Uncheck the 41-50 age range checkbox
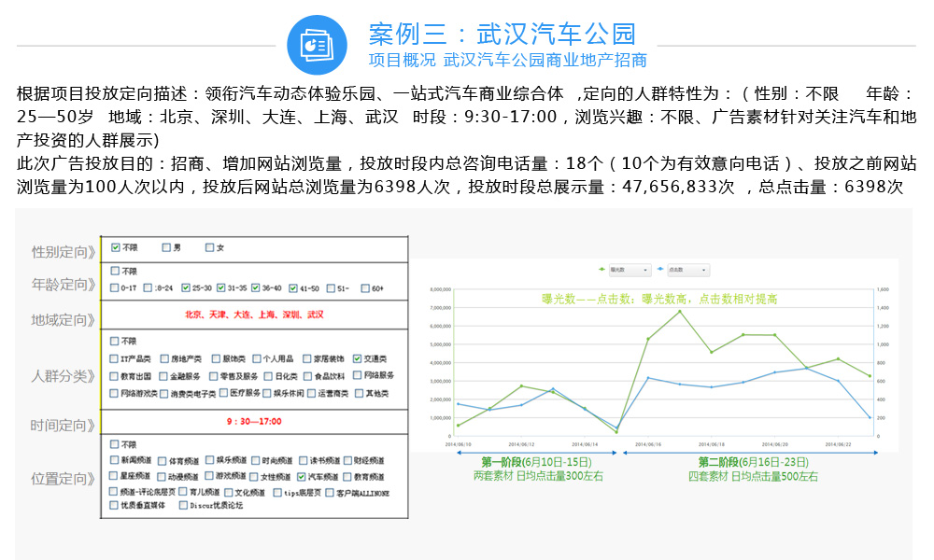934x560 pixels. [x=294, y=287]
